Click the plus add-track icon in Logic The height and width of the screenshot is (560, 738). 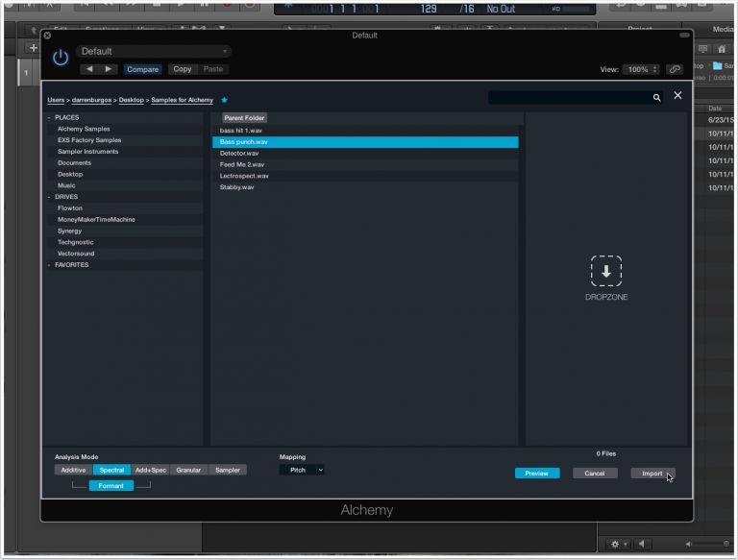[33, 48]
